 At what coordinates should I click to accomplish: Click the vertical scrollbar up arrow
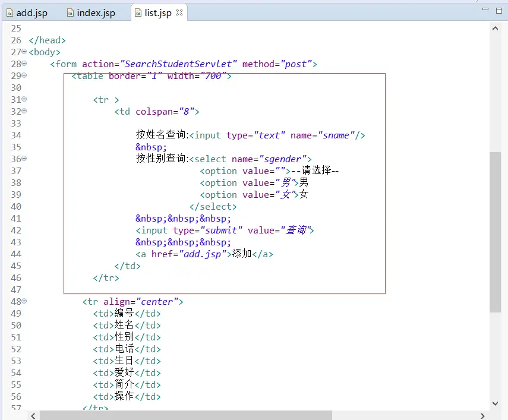tap(495, 29)
